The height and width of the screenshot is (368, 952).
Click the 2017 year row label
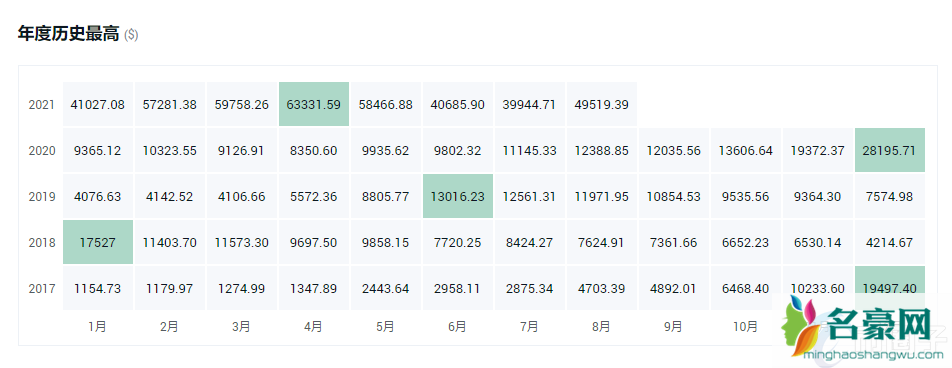[x=41, y=288]
